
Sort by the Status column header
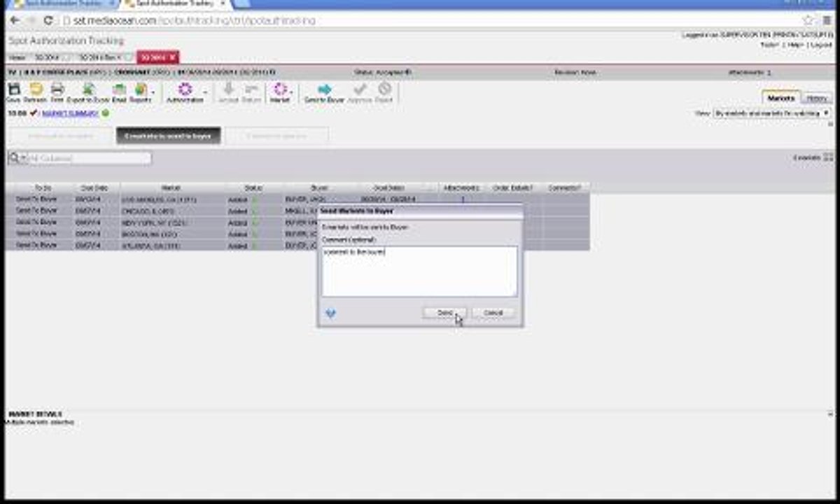click(x=253, y=188)
